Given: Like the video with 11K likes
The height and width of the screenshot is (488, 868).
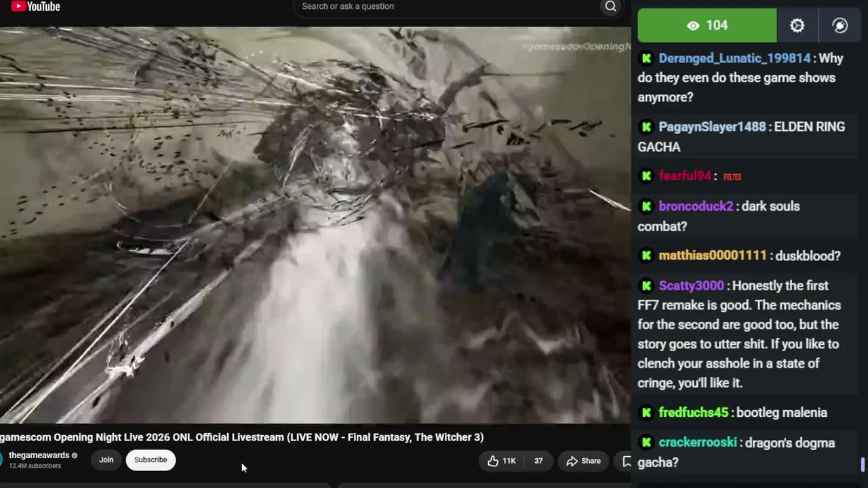Looking at the screenshot, I should [501, 461].
